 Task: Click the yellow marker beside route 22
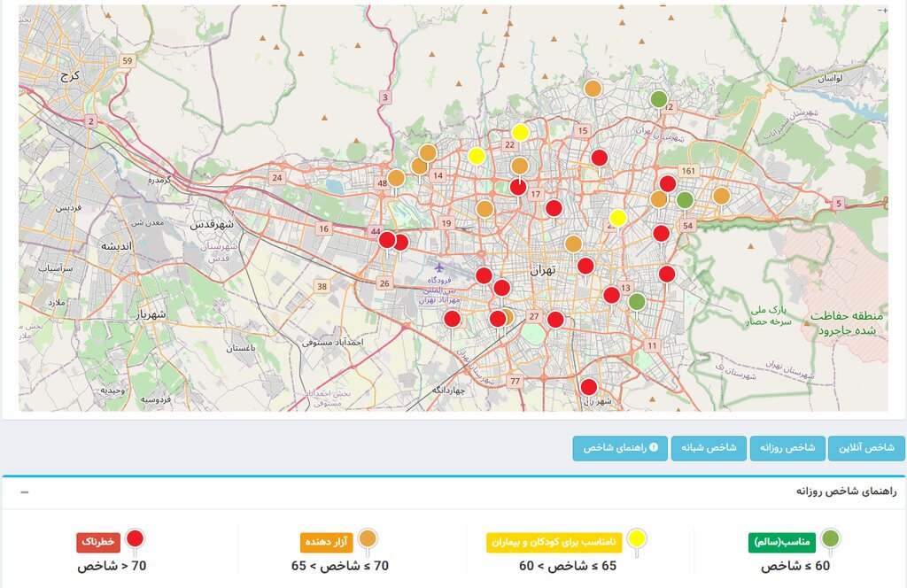tap(520, 133)
